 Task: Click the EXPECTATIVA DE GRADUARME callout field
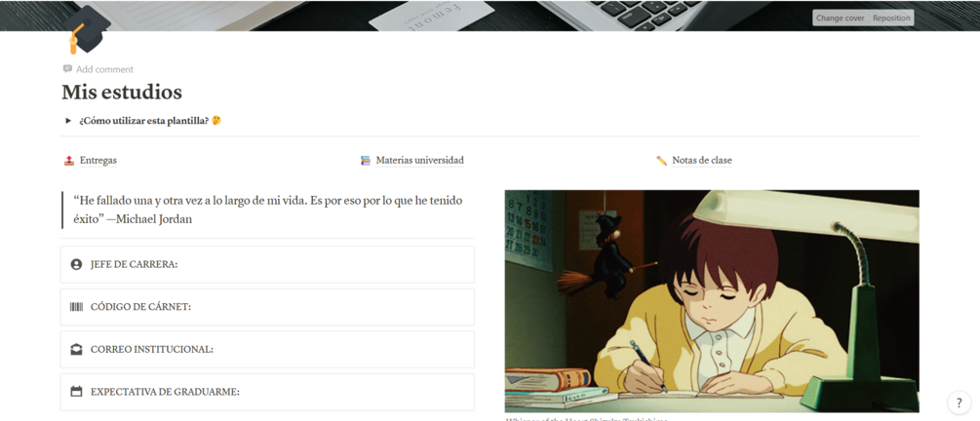267,392
